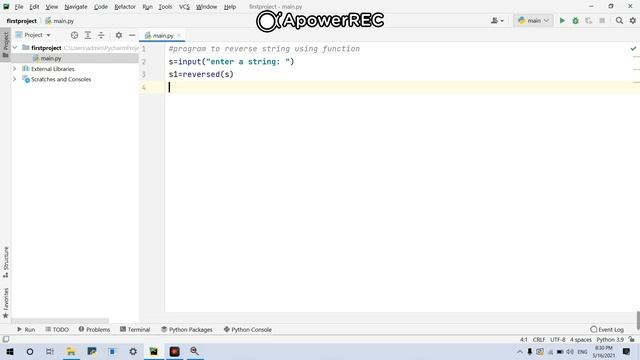Open the Run tool window
640x360 pixels.
click(26, 329)
